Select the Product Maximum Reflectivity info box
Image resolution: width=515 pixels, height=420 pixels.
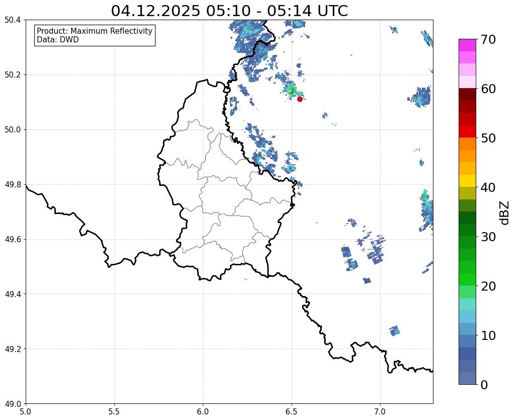click(95, 35)
